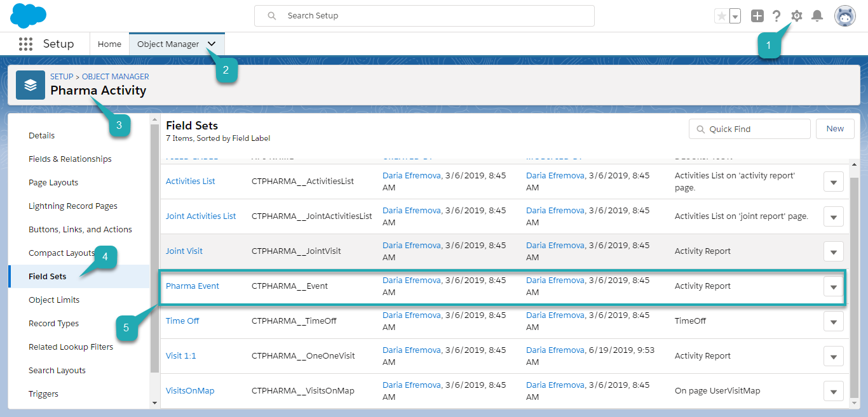Image resolution: width=868 pixels, height=417 pixels.
Task: Expand the favorites list dropdown arrow
Action: click(x=735, y=16)
